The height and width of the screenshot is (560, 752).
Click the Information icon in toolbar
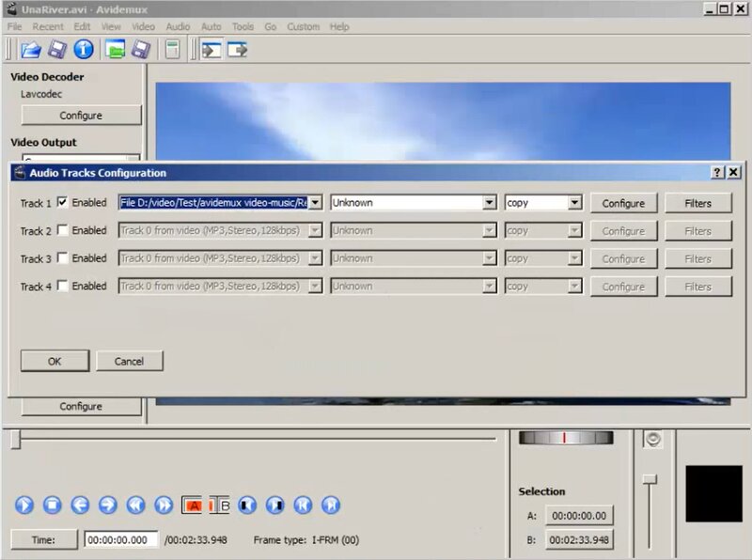(x=84, y=50)
